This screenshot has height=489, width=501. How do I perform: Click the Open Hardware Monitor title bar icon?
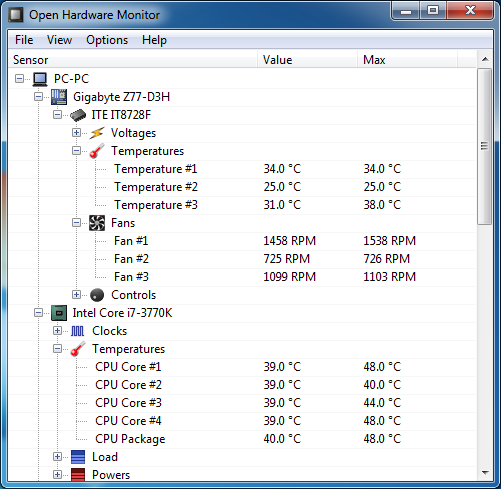coord(16,15)
